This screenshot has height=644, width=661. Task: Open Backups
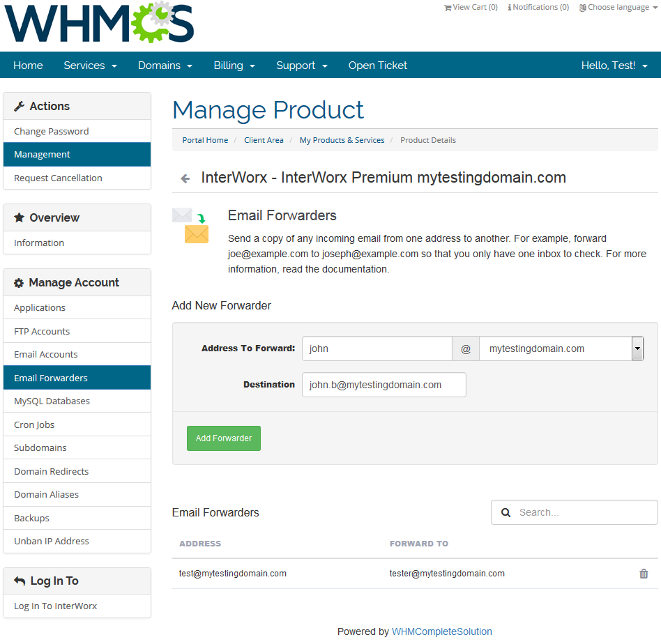click(x=77, y=518)
